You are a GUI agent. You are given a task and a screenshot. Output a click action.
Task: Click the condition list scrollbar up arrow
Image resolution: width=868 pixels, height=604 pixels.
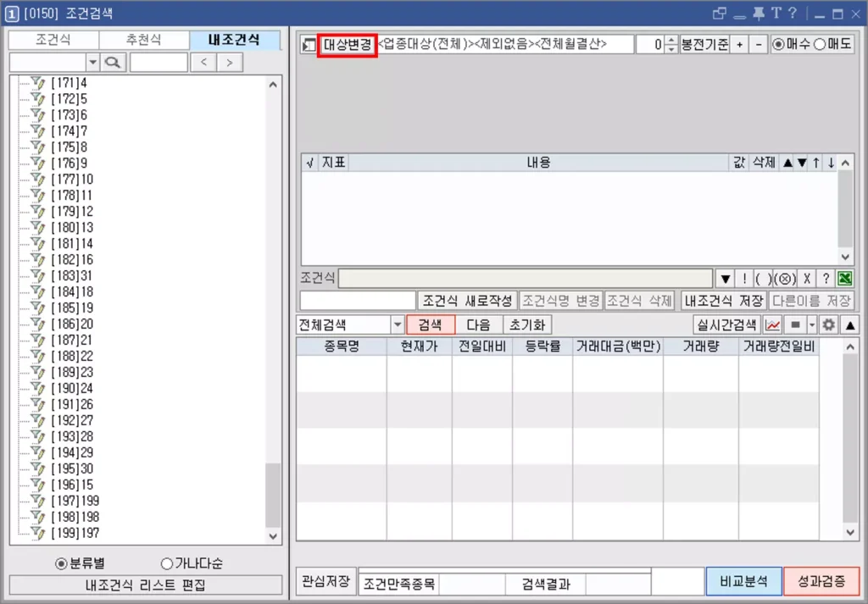point(845,163)
